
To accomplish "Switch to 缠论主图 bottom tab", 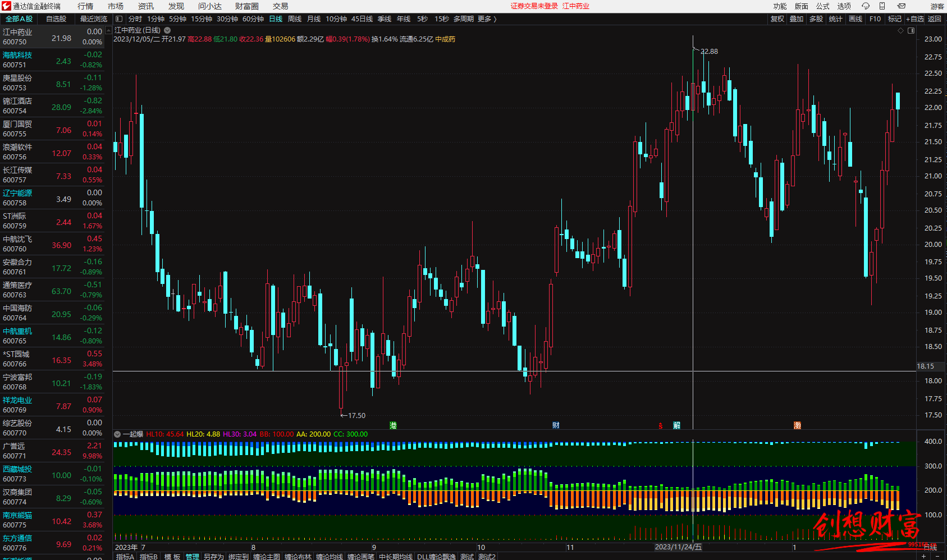I will click(267, 557).
